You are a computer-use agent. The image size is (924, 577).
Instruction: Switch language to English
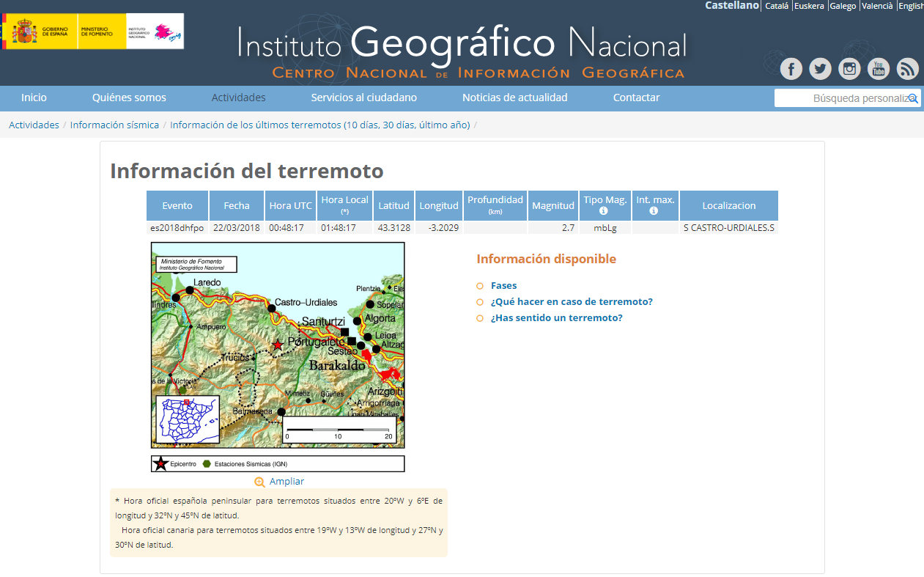(x=912, y=6)
